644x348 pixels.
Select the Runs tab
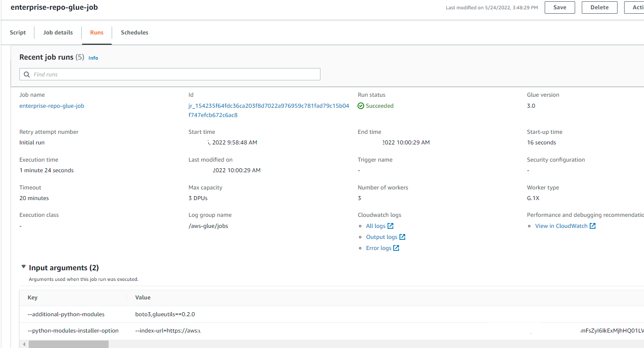[x=97, y=33]
